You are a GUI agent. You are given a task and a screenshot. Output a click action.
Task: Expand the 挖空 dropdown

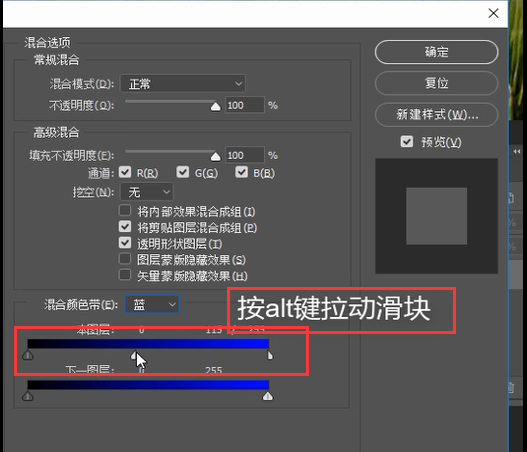(x=147, y=192)
